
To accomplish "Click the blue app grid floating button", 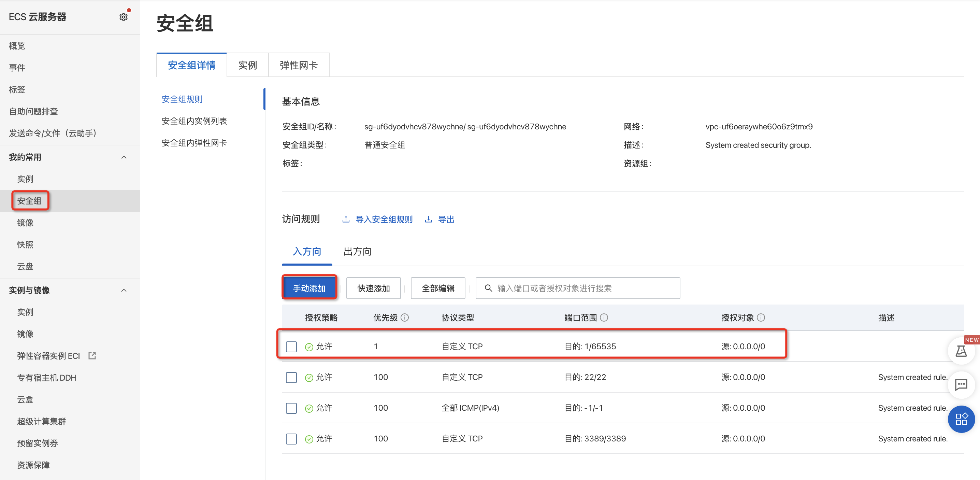I will point(961,419).
